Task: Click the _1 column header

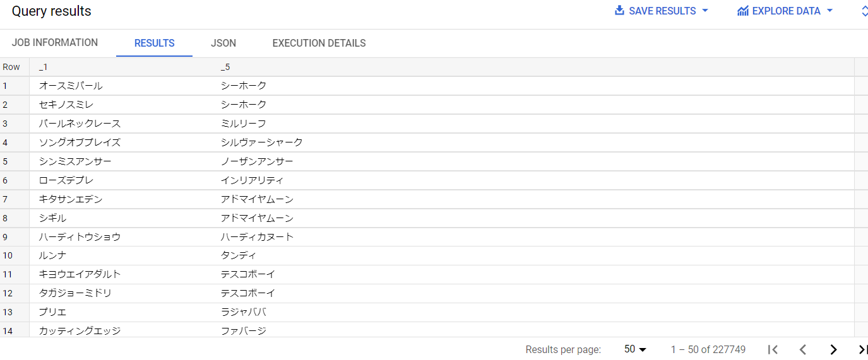Action: point(44,67)
